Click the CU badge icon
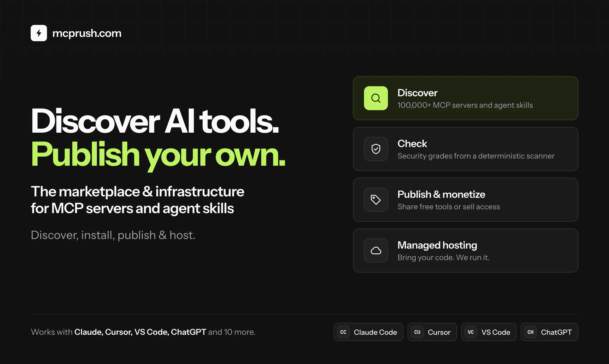The height and width of the screenshot is (364, 609). click(x=417, y=332)
